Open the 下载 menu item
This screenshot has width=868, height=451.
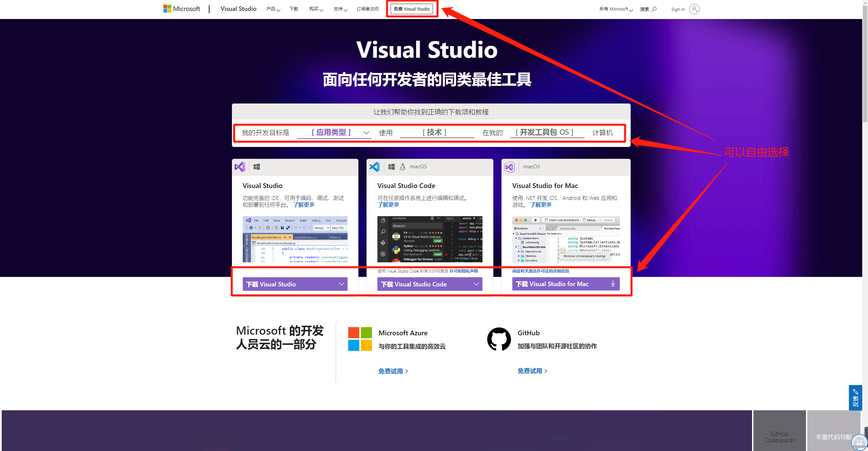[x=294, y=9]
